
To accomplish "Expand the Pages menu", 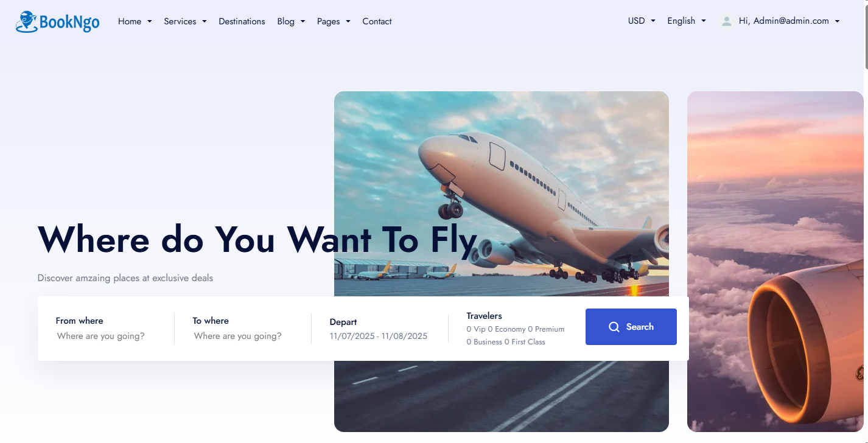I will point(334,21).
